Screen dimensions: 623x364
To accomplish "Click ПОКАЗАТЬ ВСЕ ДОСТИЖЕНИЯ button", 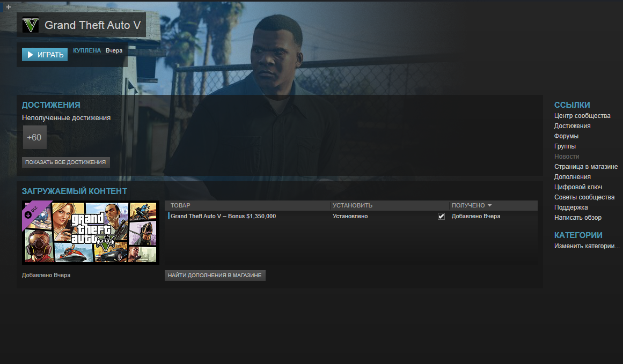I will coord(65,162).
